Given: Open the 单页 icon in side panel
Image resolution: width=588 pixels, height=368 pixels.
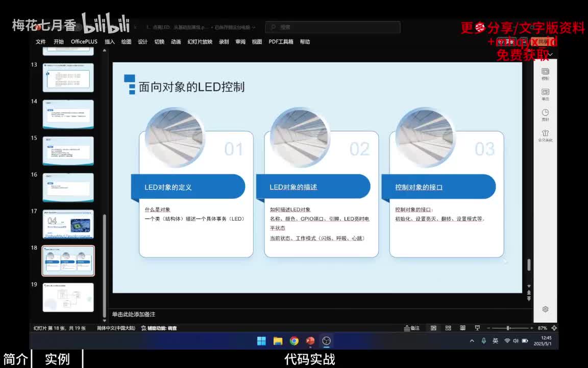Looking at the screenshot, I should tap(545, 94).
